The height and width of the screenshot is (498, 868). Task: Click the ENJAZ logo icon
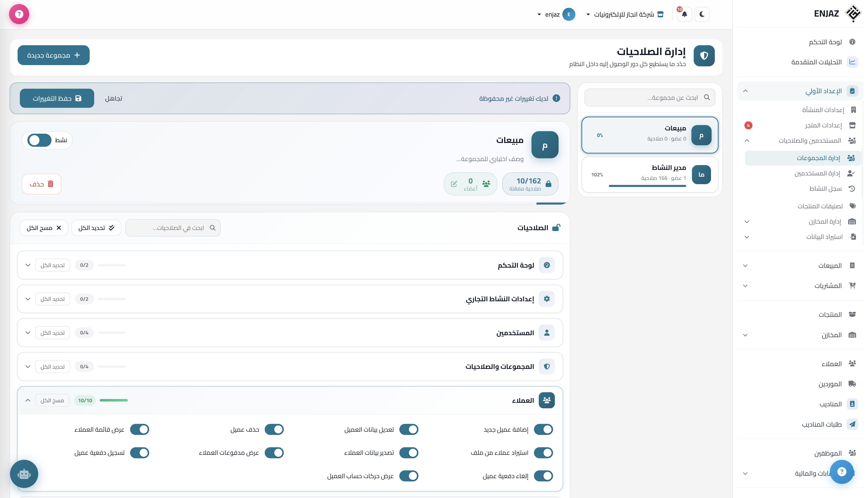pos(853,14)
